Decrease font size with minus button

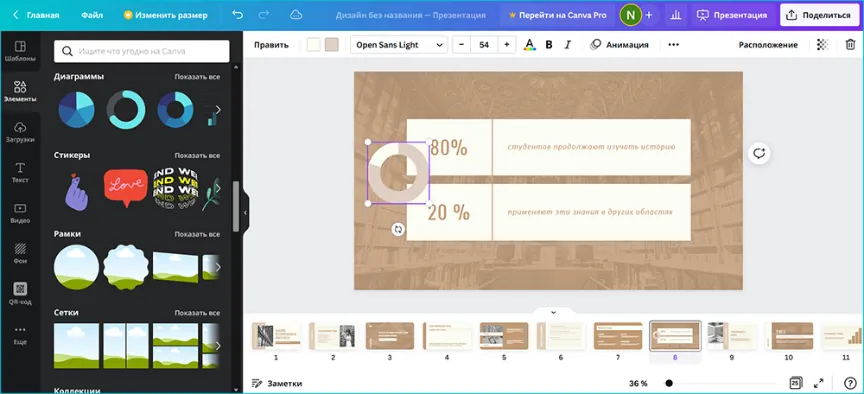(461, 45)
